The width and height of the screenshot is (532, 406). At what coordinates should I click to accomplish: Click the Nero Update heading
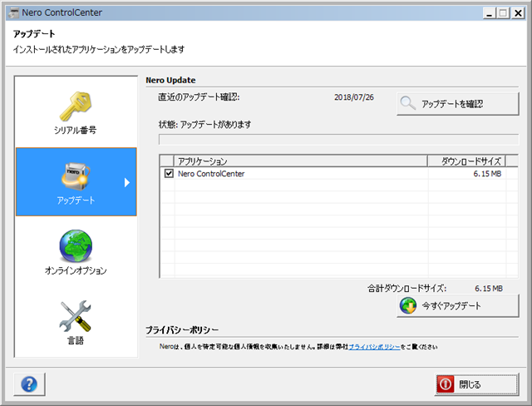pyautogui.click(x=170, y=80)
